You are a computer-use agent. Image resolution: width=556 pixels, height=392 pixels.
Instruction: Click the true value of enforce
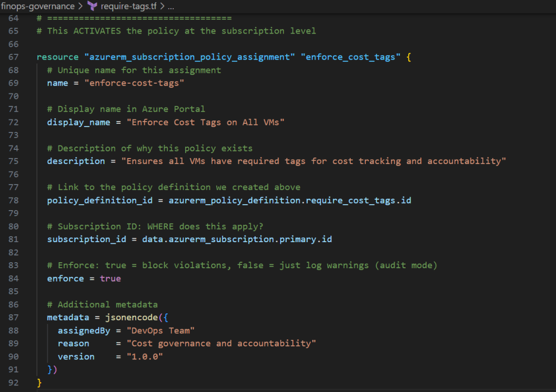(110, 279)
